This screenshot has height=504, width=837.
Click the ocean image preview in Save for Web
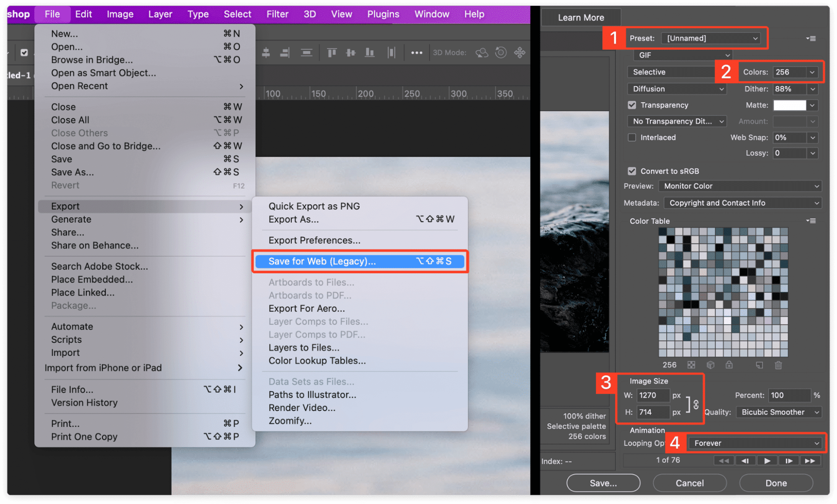point(574,231)
